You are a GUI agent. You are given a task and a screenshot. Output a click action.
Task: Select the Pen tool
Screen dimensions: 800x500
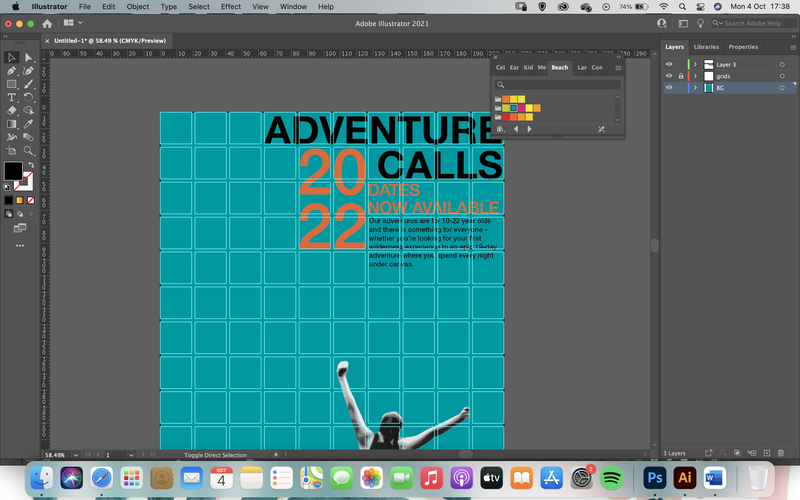(x=11, y=70)
